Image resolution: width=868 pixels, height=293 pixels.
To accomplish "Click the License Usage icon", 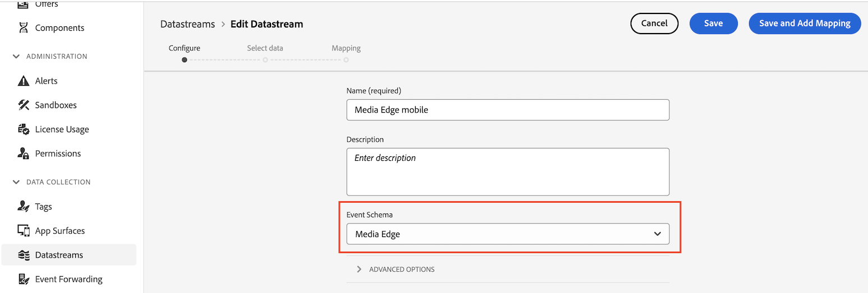I will 23,129.
